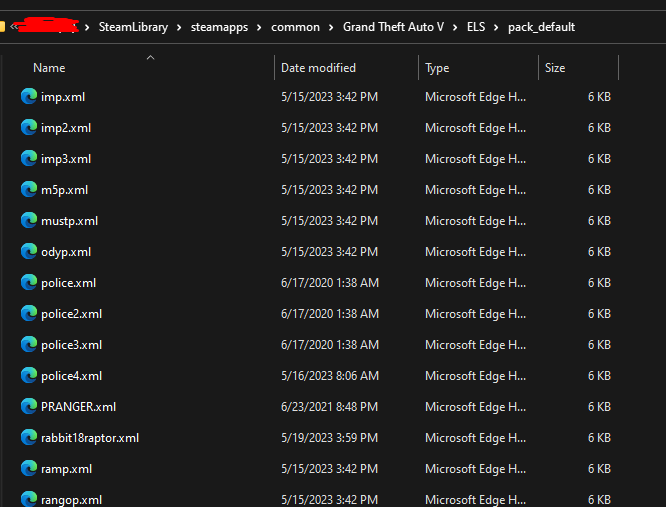Click the Edge icon beside imp.xml

point(29,96)
